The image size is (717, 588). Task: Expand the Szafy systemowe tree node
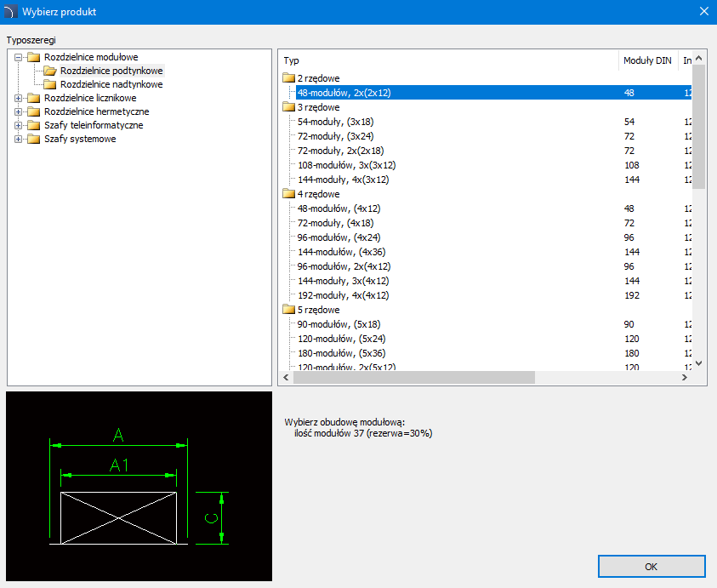[19, 139]
